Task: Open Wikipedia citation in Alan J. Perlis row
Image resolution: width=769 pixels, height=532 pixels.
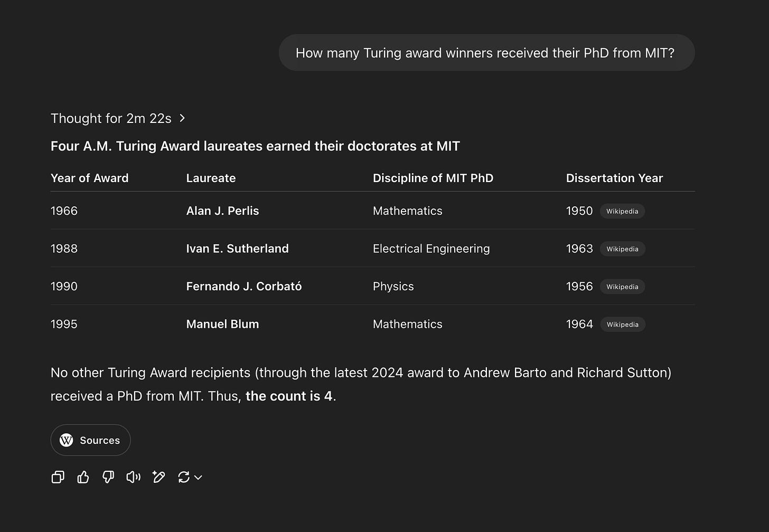Action: 622,211
